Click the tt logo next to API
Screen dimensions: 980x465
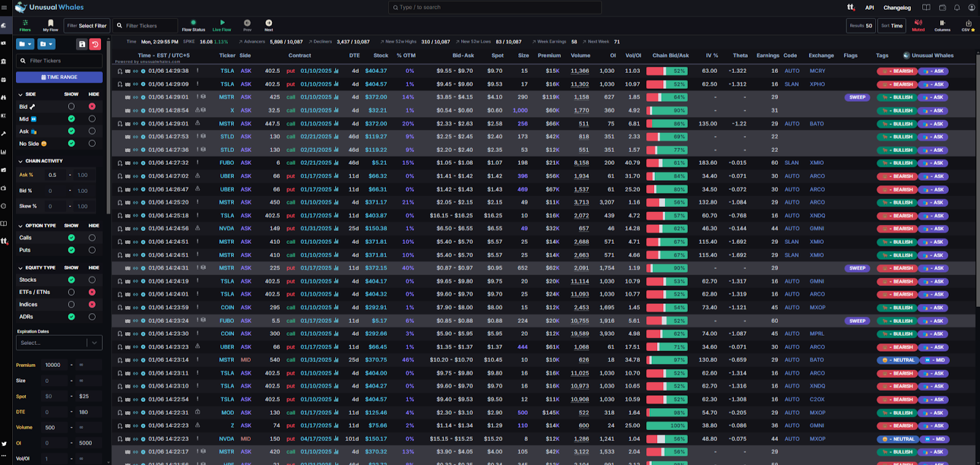[851, 7]
